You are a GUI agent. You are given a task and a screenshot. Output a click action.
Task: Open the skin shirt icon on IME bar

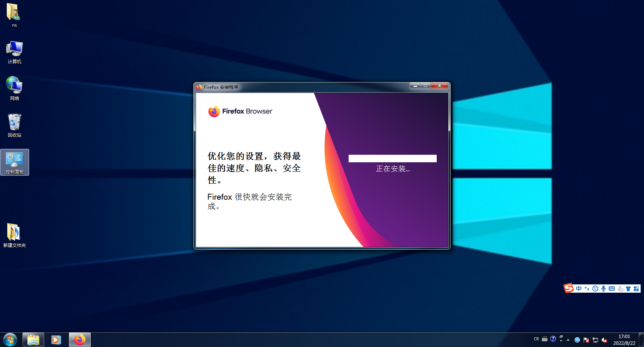[628, 289]
